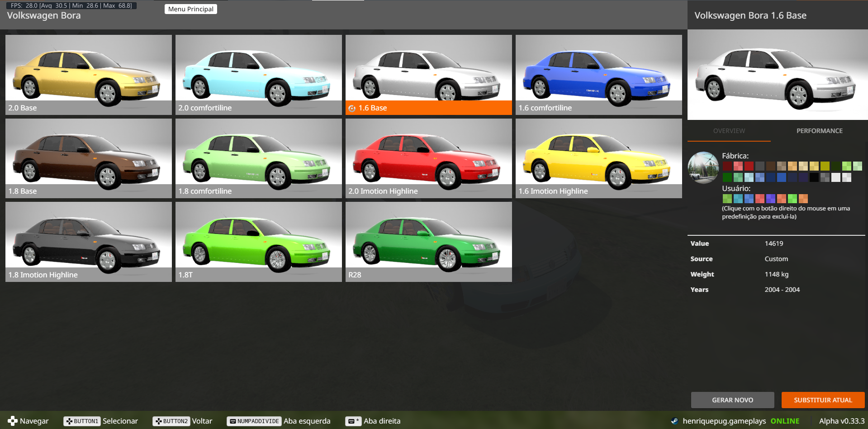Pick the pale green checkered Fábrica swatch

tap(858, 166)
